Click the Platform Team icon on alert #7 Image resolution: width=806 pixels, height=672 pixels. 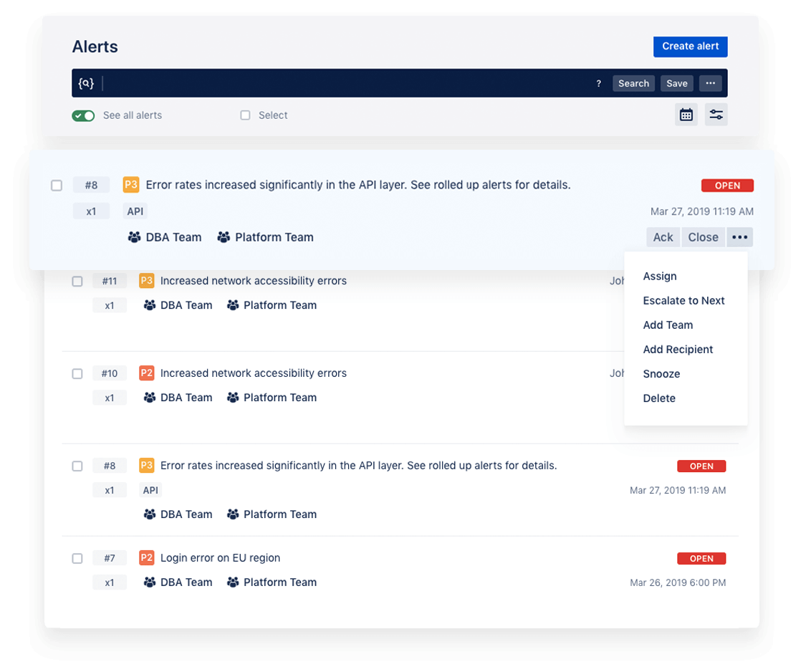coord(233,582)
